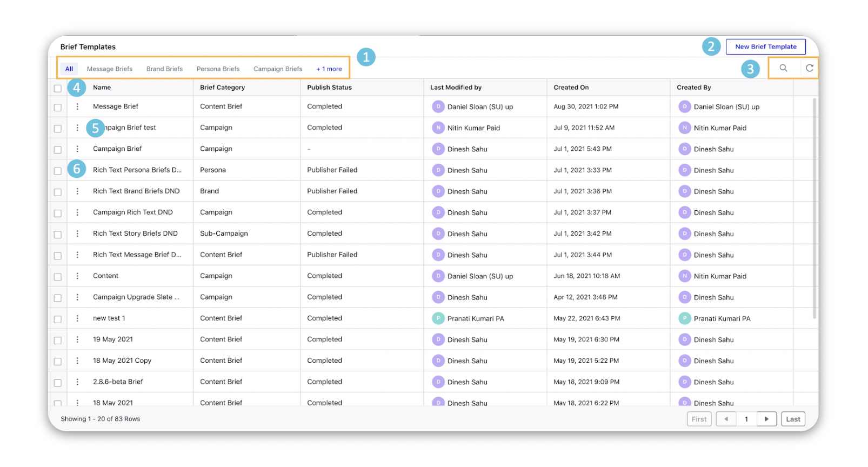Open the 'Campaign Upgrade Slate ...' template name

[136, 297]
